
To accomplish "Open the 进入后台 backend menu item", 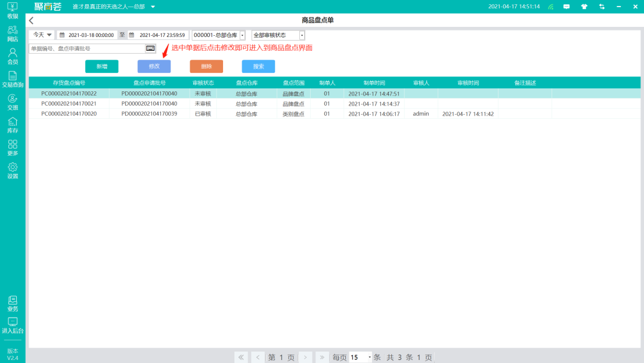I will click(13, 324).
